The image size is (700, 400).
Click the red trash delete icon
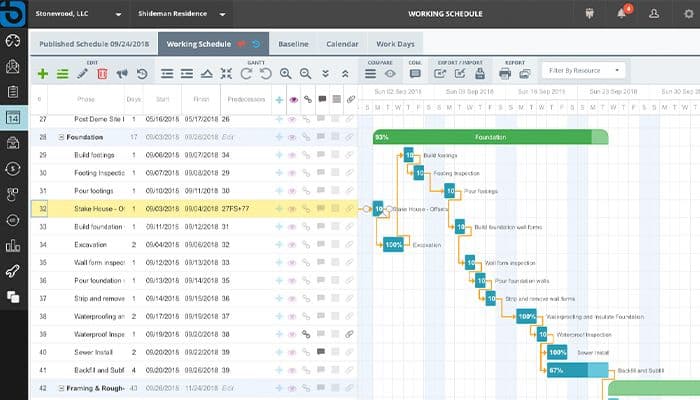point(101,73)
